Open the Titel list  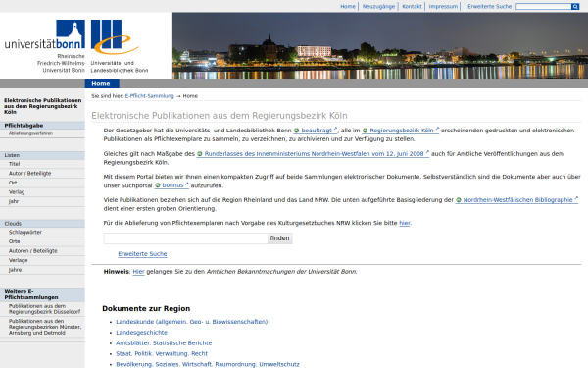pyautogui.click(x=15, y=164)
